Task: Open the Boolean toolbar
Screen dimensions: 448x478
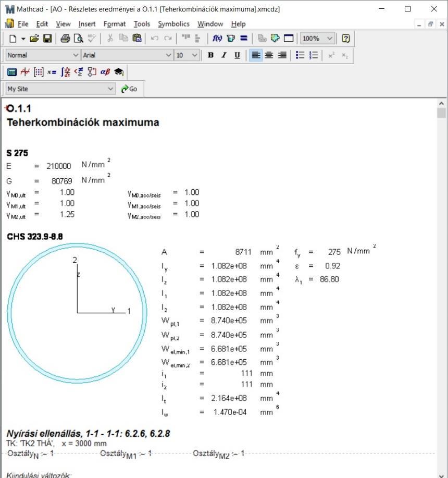Action: coord(79,72)
